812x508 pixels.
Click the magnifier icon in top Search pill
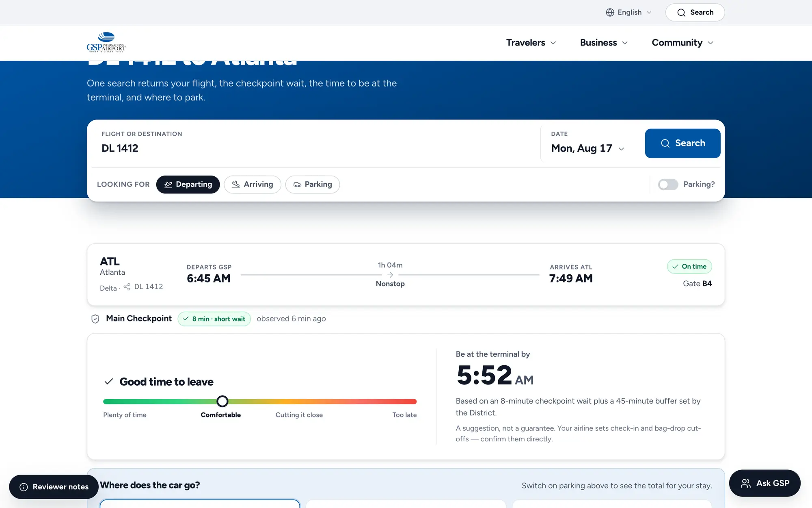(x=681, y=13)
